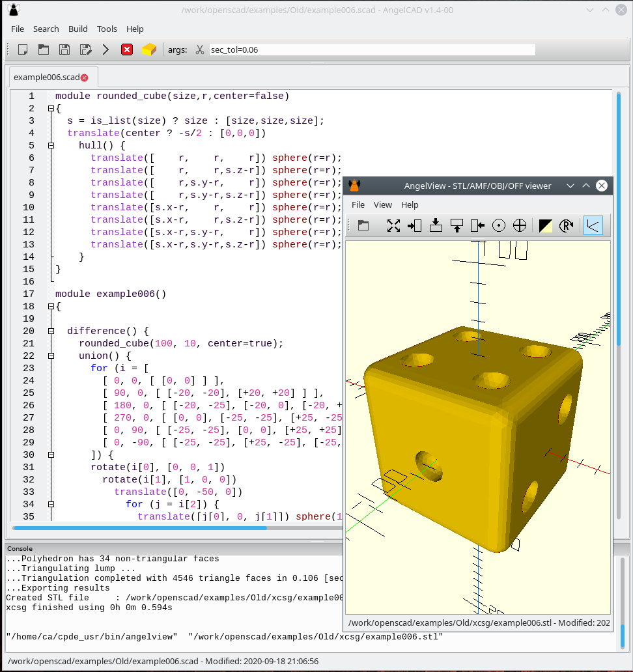The width and height of the screenshot is (633, 672).
Task: Run the build with the arrow icon
Action: click(x=105, y=49)
